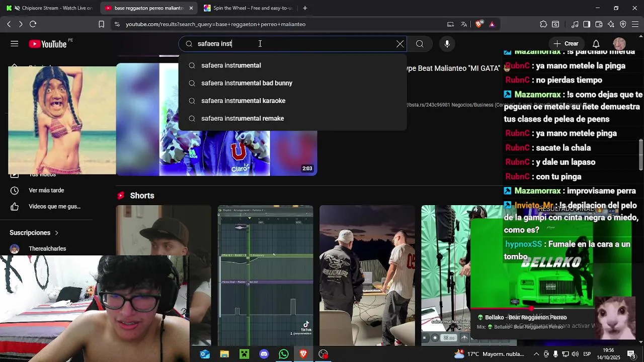Image resolution: width=644 pixels, height=362 pixels.
Task: Open Brave music playlist icon
Action: pyautogui.click(x=575, y=24)
